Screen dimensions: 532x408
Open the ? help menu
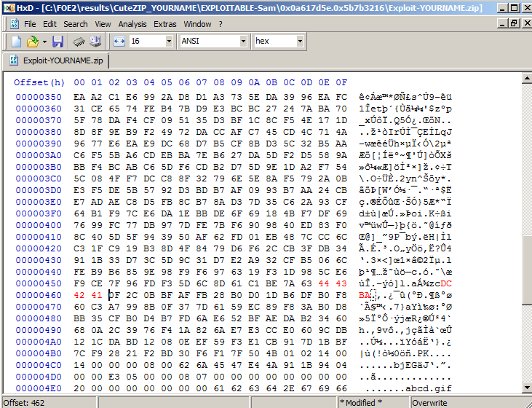tap(221, 24)
